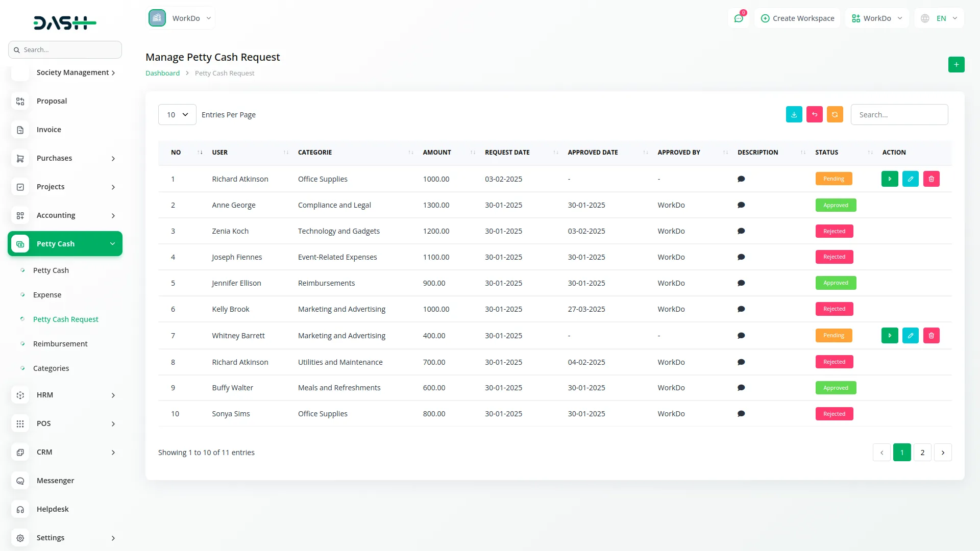Screen dimensions: 980x551
Task: Delete Richard Atkinson's pending request via trash icon
Action: click(931, 179)
